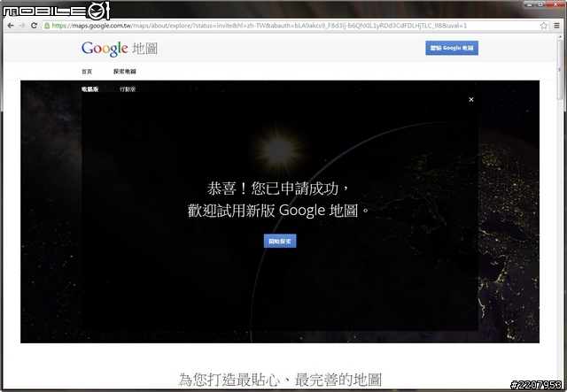Click the blue 開始探索 button
This screenshot has height=392, width=567.
[x=280, y=241]
